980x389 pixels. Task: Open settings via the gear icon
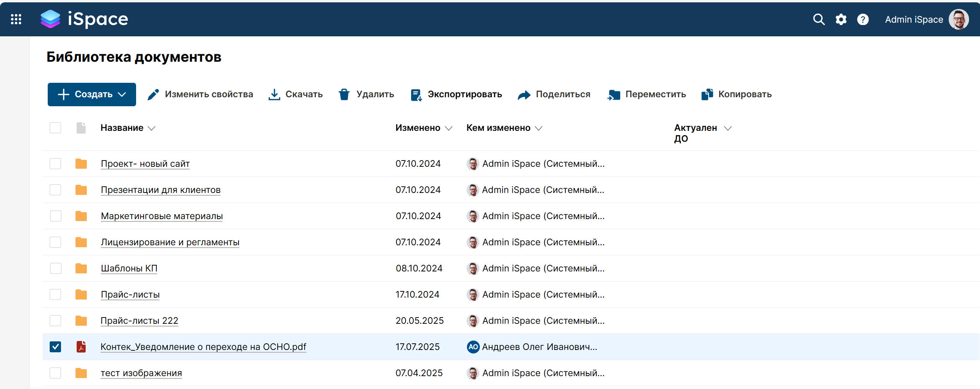point(841,19)
